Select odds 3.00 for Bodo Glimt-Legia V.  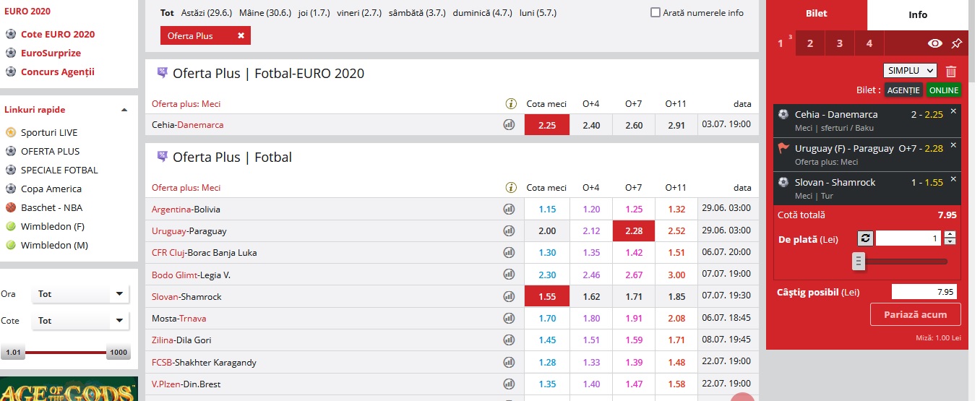pos(676,275)
